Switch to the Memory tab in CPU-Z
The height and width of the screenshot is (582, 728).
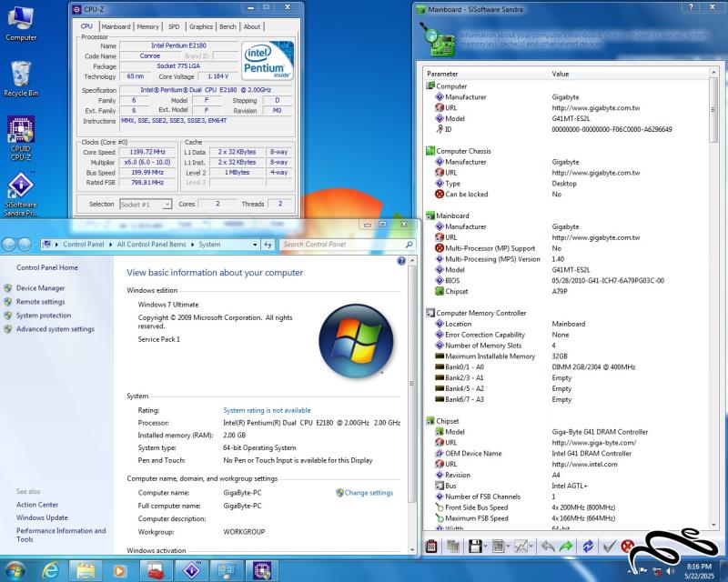click(147, 27)
